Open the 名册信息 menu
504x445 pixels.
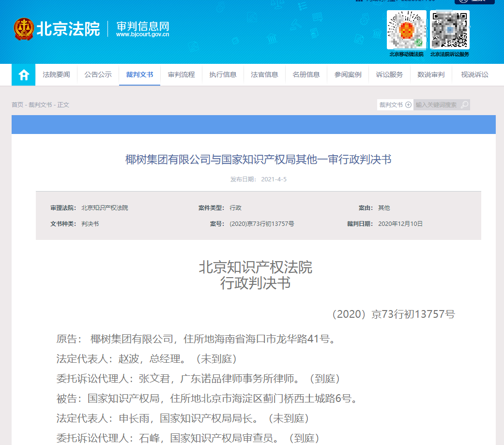(306, 75)
